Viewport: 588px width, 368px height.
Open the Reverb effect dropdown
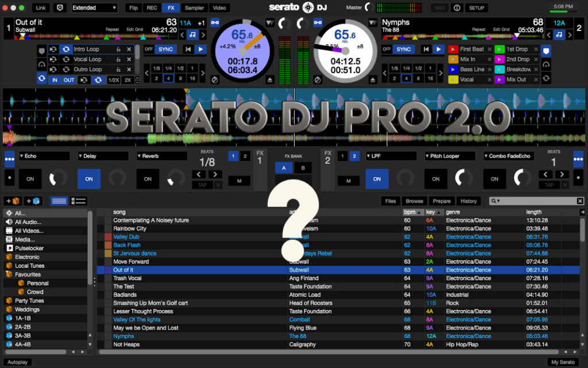tap(161, 156)
